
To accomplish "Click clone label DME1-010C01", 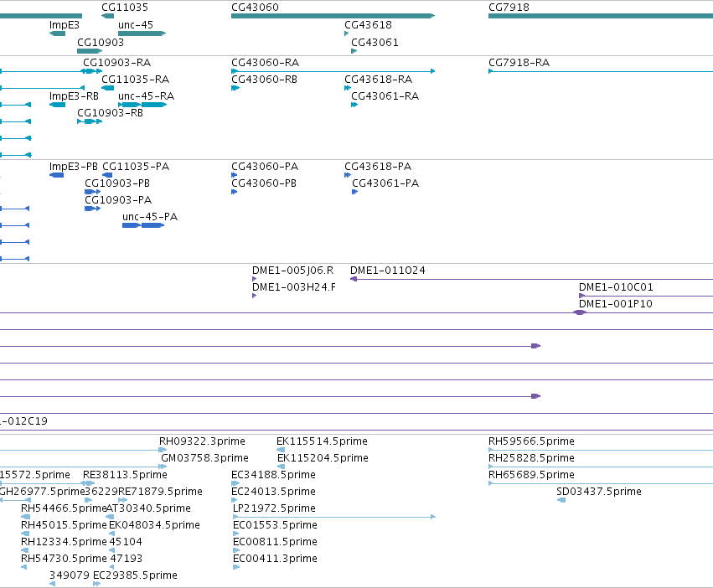I will [x=616, y=287].
